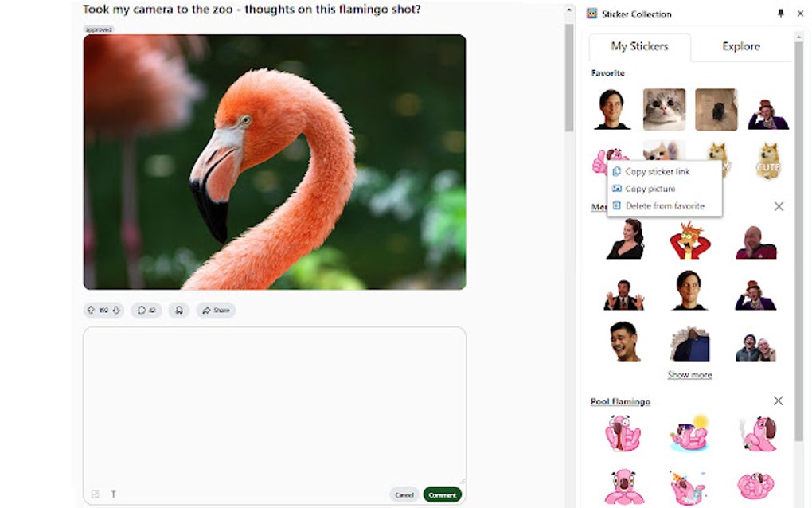
Task: Select the smiling man favorite sticker
Action: point(612,109)
